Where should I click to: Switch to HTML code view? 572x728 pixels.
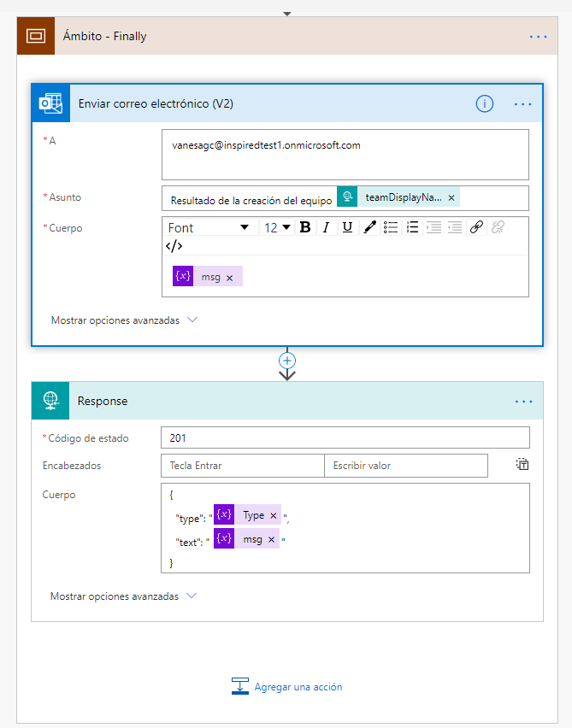coord(174,246)
